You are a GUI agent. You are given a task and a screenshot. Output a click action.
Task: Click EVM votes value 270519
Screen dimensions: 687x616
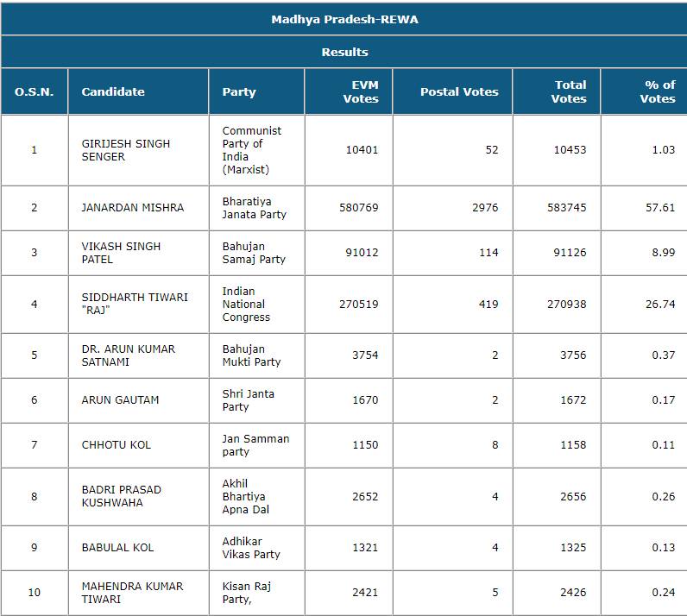click(x=361, y=304)
